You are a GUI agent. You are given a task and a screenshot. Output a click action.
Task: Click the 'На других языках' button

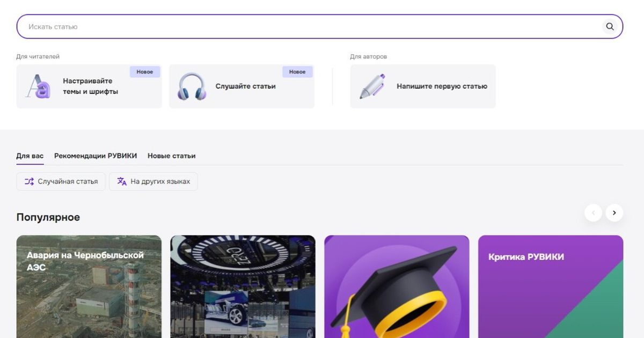(153, 181)
